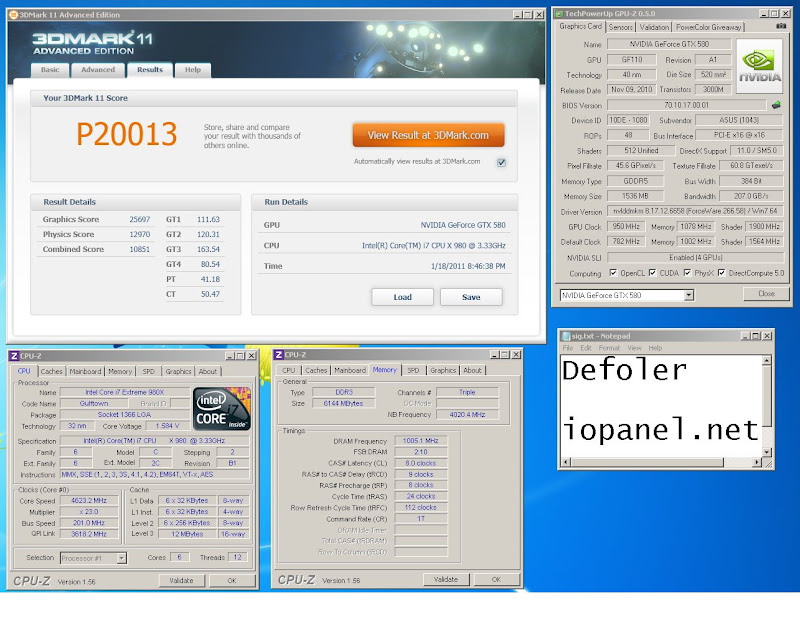Click the Memory CPU-Z window title icon
Screen dimensions: 800x618
coord(279,355)
